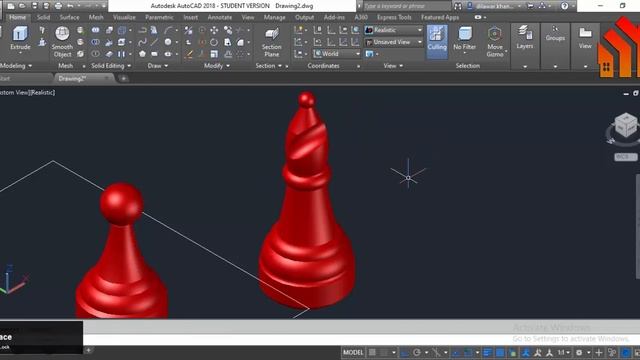Select the Circle tool in Draw panel

coord(168,42)
